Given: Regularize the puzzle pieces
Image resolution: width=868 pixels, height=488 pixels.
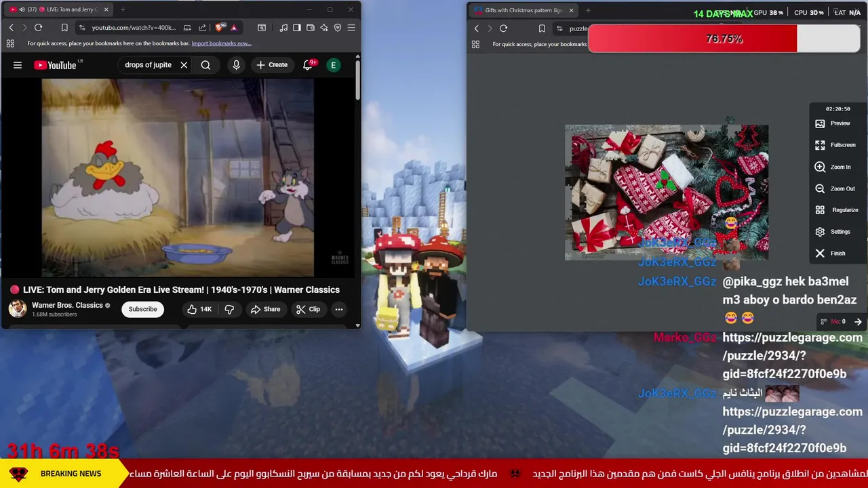Looking at the screenshot, I should pyautogui.click(x=837, y=210).
